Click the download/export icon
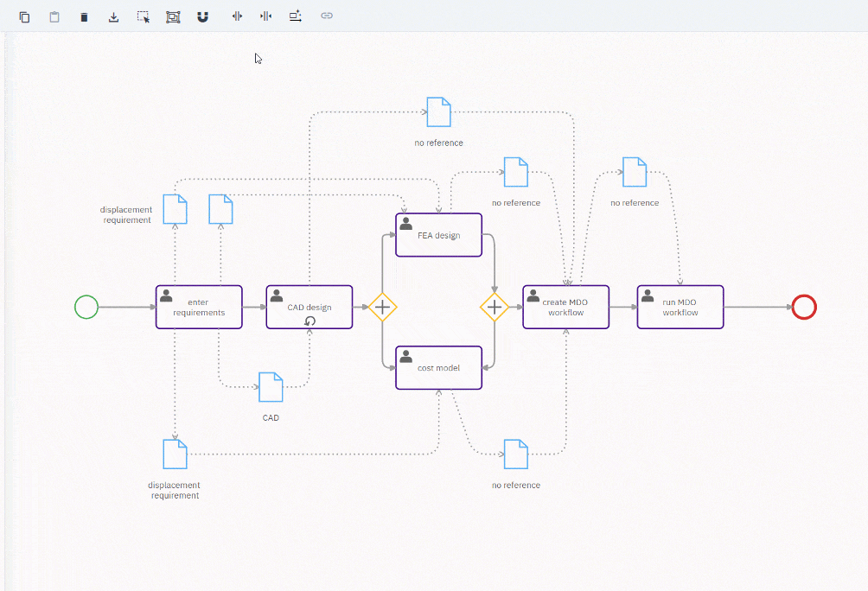Screen dimensions: 868x591 113,17
